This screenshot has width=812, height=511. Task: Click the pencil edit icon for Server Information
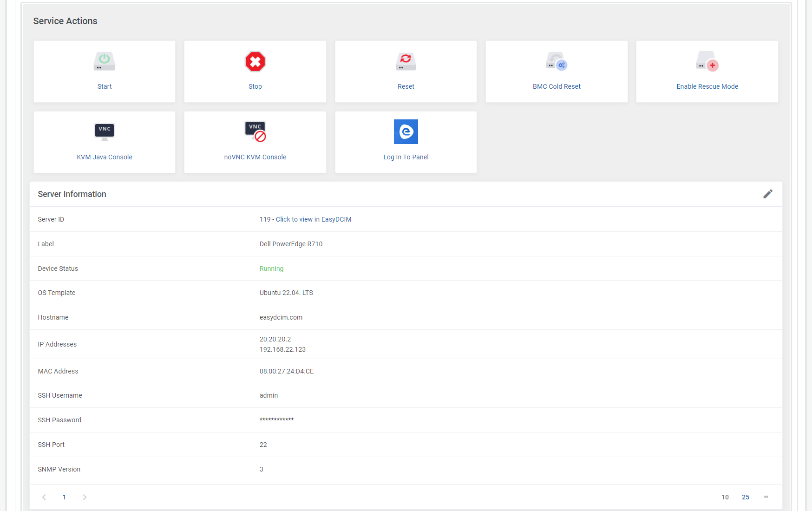(x=768, y=194)
